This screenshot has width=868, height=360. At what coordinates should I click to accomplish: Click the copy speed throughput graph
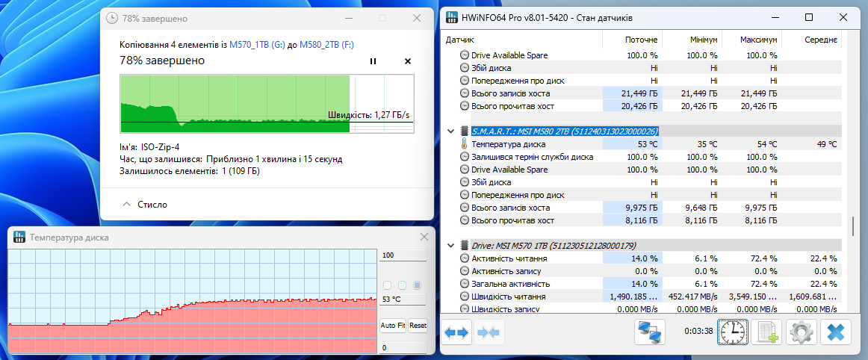[267, 104]
